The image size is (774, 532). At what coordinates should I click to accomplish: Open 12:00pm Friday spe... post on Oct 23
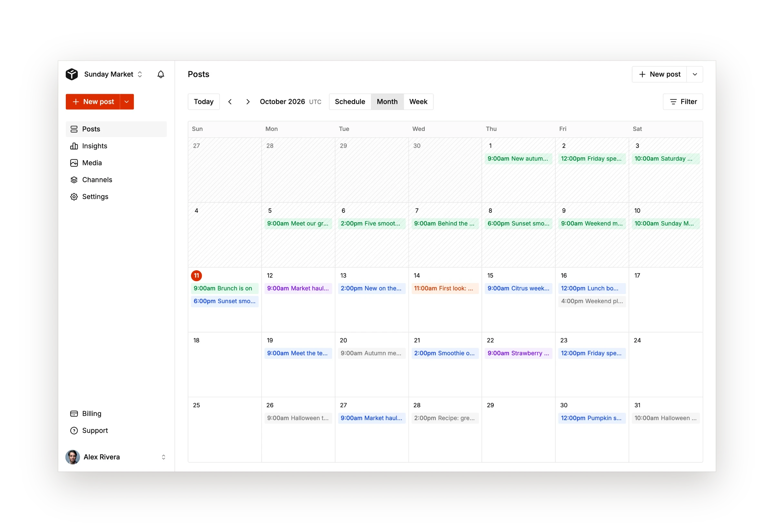(592, 353)
